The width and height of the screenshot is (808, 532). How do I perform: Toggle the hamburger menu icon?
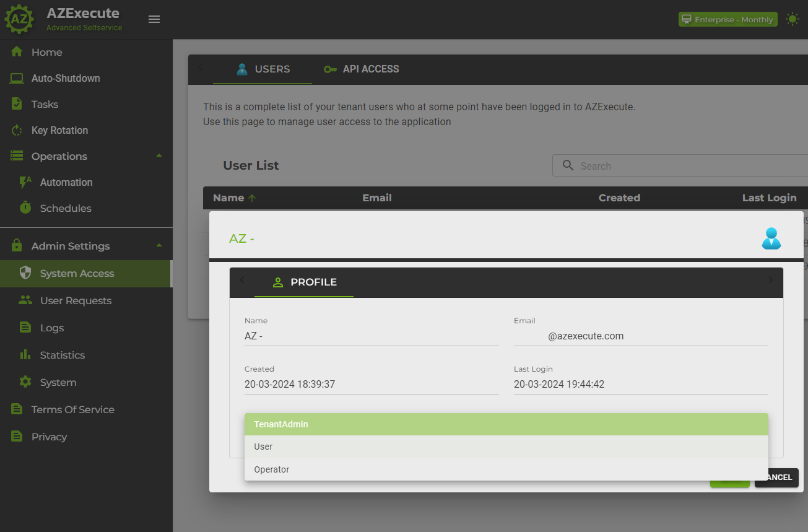coord(154,19)
